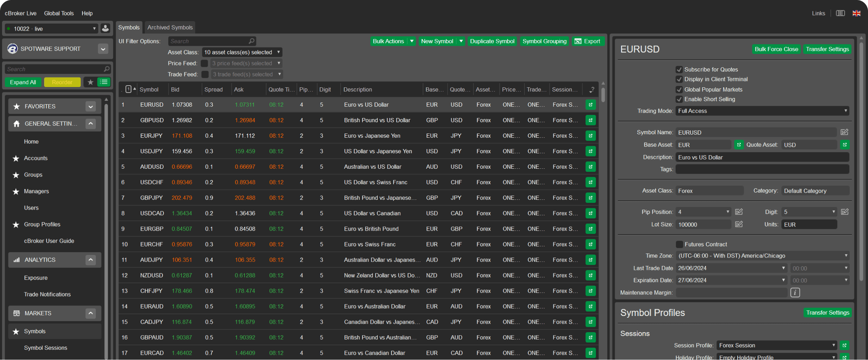The width and height of the screenshot is (868, 360).
Task: Open the layout panel icon next to Links
Action: 840,13
